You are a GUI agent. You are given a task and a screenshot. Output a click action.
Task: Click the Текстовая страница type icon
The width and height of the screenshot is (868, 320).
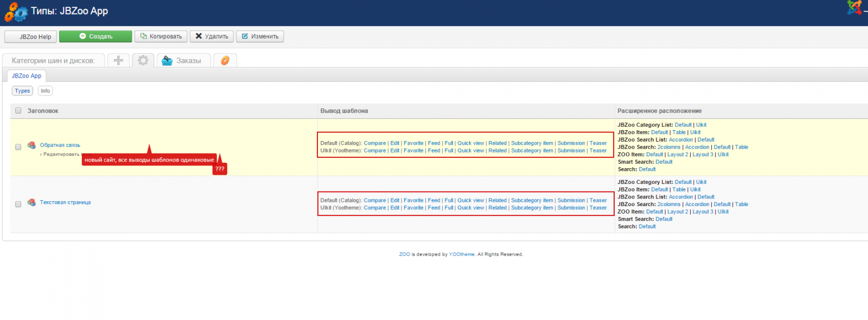(31, 202)
